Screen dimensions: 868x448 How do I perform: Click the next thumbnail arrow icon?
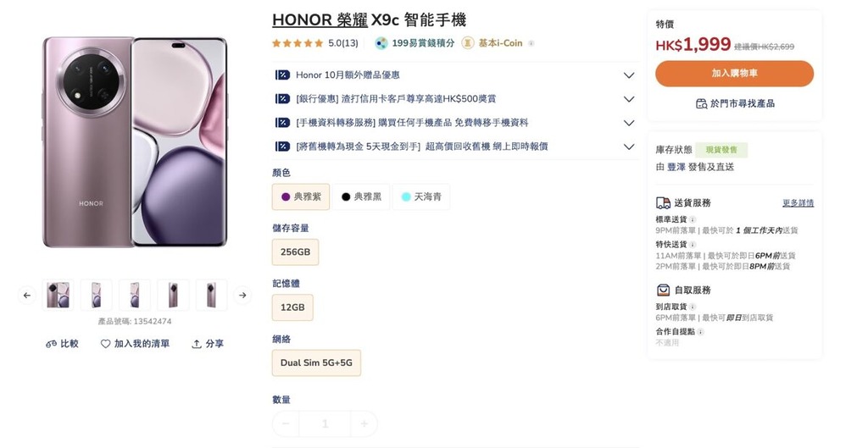[x=242, y=296]
